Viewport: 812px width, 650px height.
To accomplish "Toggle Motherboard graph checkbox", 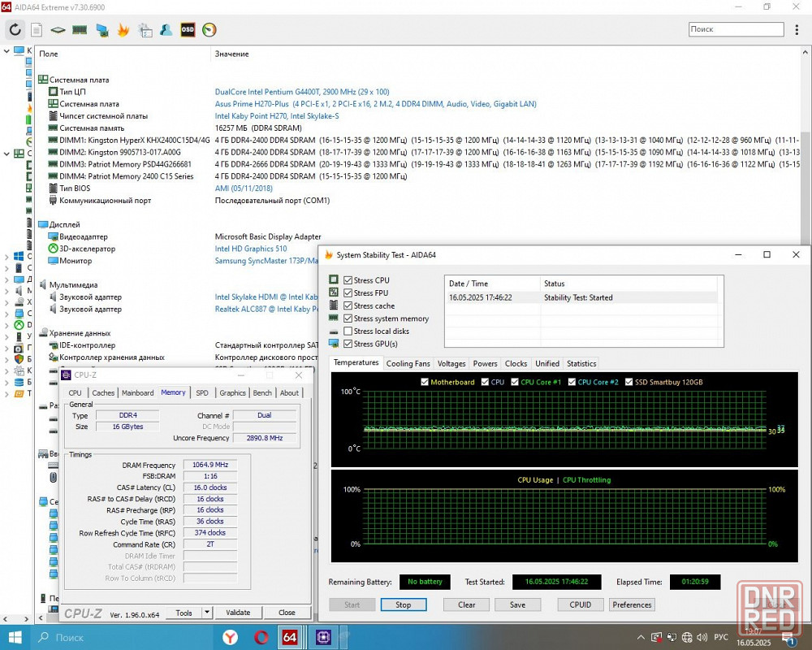I will coord(425,382).
